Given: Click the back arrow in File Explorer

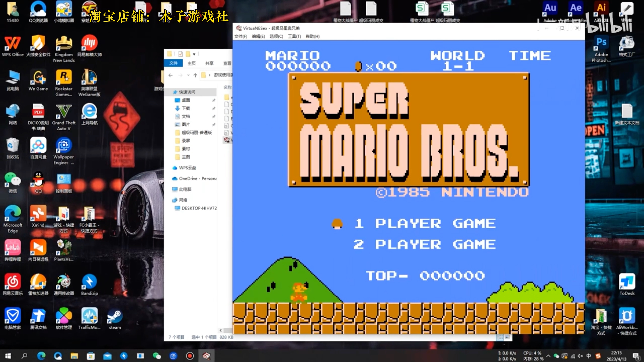Looking at the screenshot, I should 171,75.
